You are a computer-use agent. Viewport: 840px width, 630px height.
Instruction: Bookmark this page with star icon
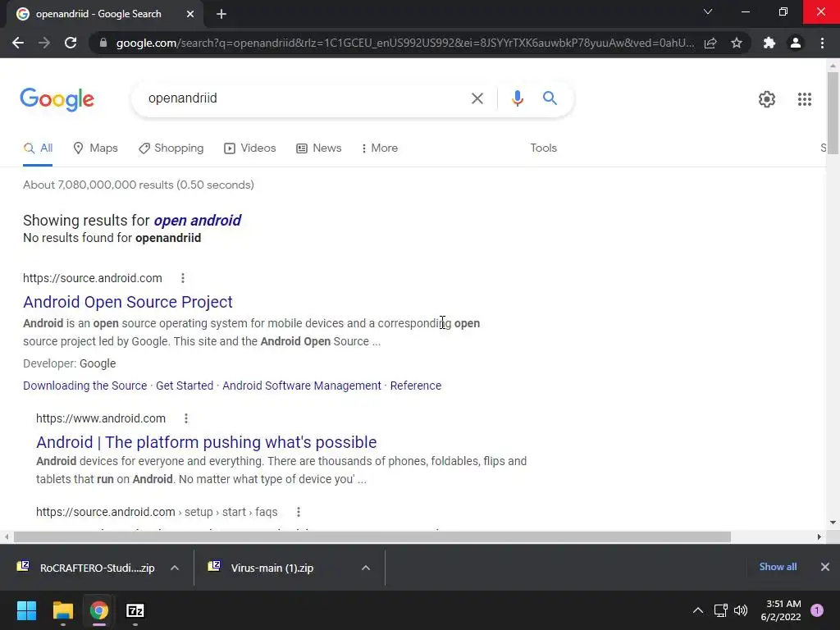pyautogui.click(x=737, y=43)
